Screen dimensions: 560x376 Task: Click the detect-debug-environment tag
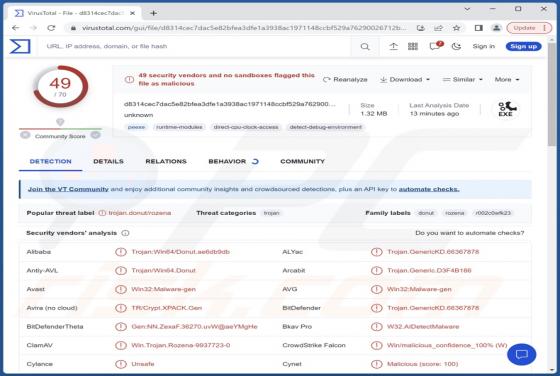tap(326, 127)
